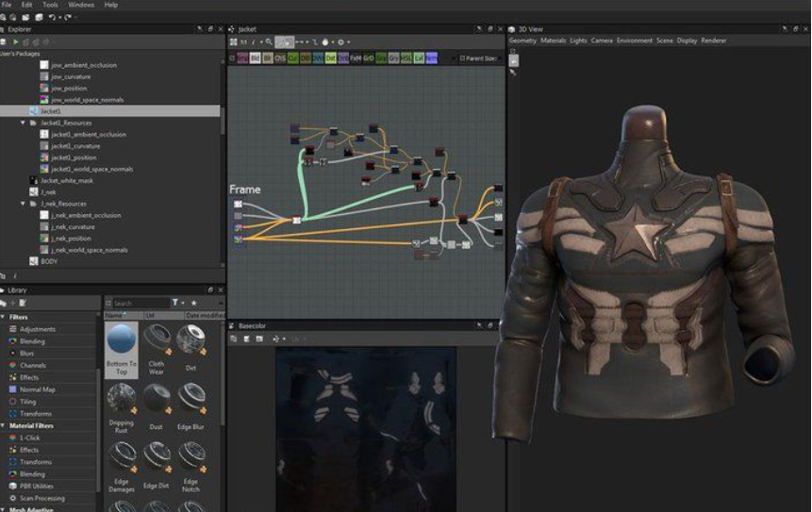Click the green play icon in Explorer toolbar
The width and height of the screenshot is (812, 512).
(x=15, y=41)
